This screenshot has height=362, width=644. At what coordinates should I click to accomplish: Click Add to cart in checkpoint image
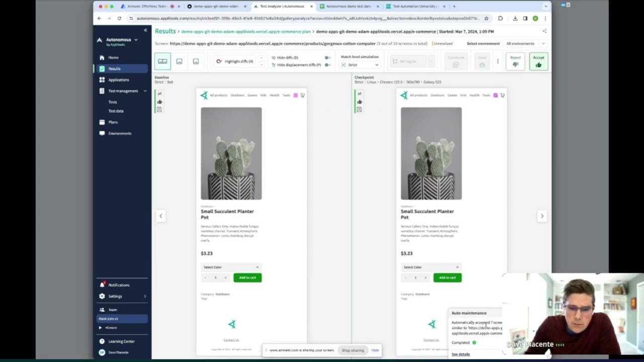pyautogui.click(x=447, y=278)
